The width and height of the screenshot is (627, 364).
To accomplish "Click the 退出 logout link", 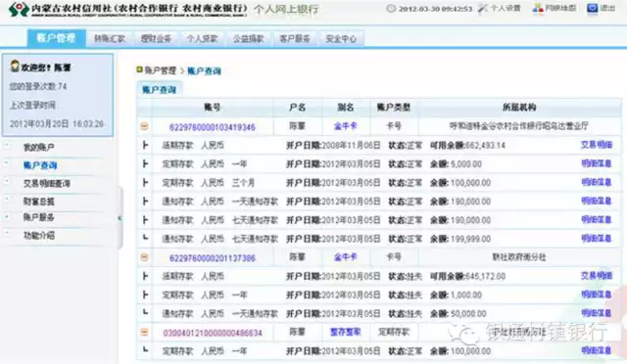I will pos(607,8).
